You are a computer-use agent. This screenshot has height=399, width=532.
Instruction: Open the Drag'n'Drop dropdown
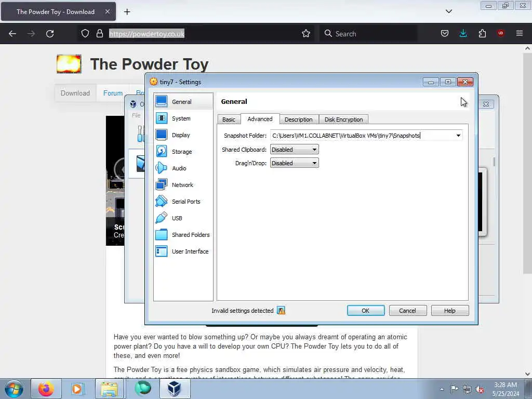tap(294, 163)
